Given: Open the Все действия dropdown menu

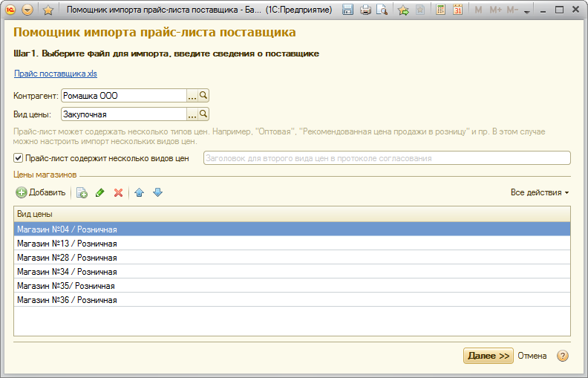Looking at the screenshot, I should tap(540, 192).
